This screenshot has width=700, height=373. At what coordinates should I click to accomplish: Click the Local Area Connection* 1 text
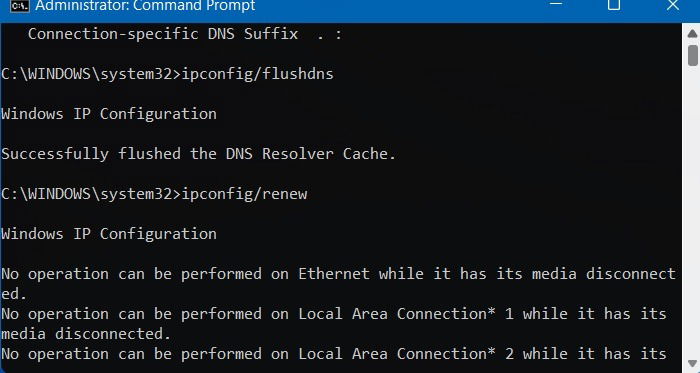coord(406,314)
